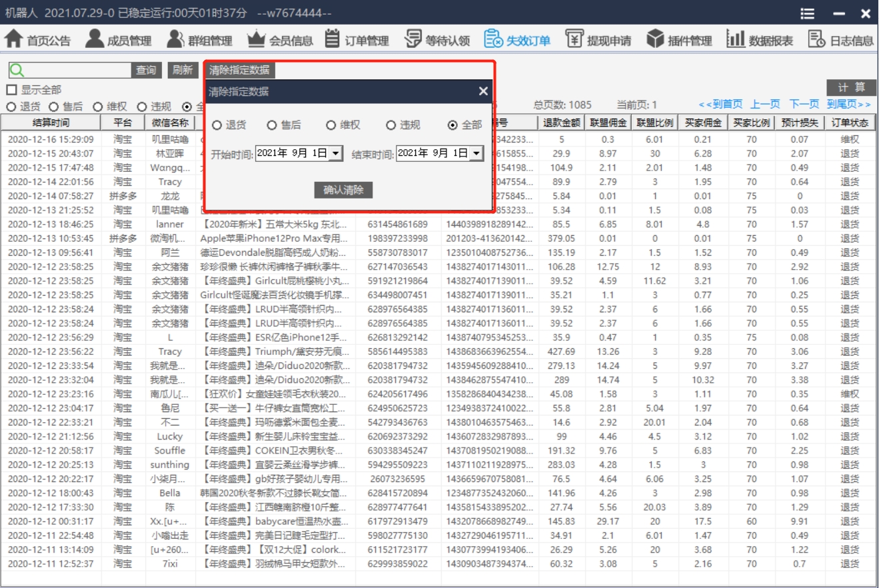Enable the 显示全部 checkbox
Viewport: 879px width, 588px height.
click(x=12, y=90)
